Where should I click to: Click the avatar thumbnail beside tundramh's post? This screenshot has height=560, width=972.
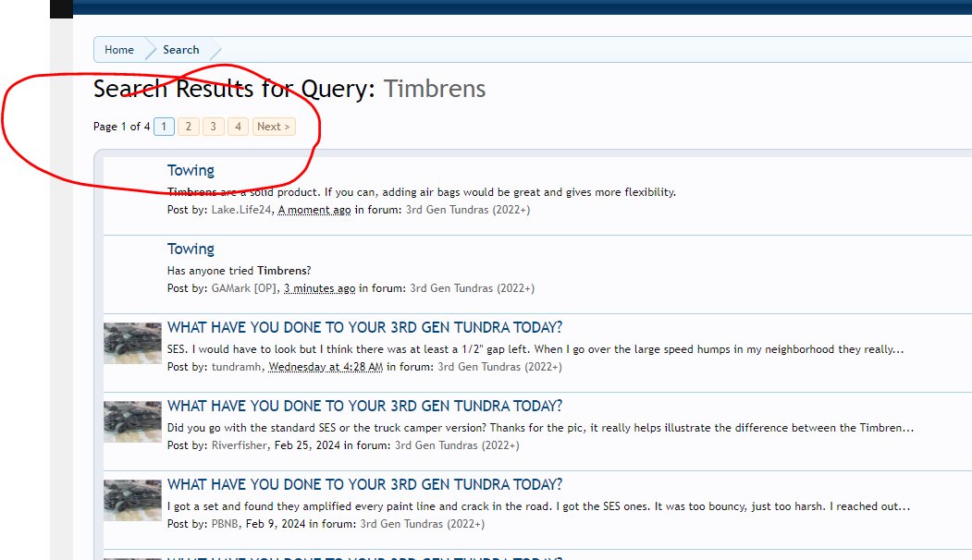coord(132,343)
